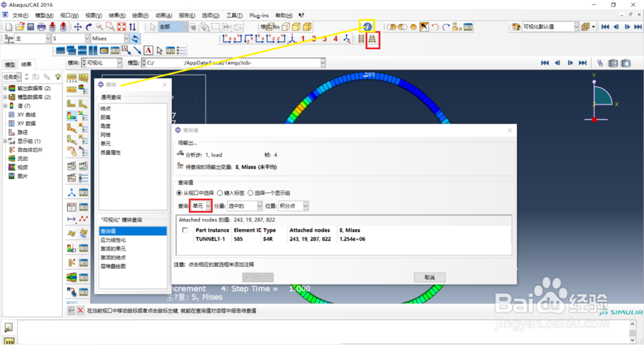Open the 文件(F) menu
The height and width of the screenshot is (345, 644).
coord(20,15)
